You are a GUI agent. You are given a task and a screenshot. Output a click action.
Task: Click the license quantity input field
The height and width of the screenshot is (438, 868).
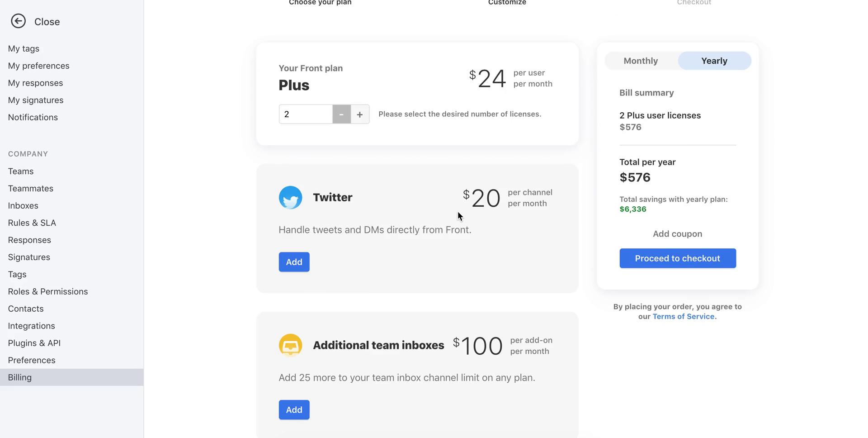coord(306,114)
